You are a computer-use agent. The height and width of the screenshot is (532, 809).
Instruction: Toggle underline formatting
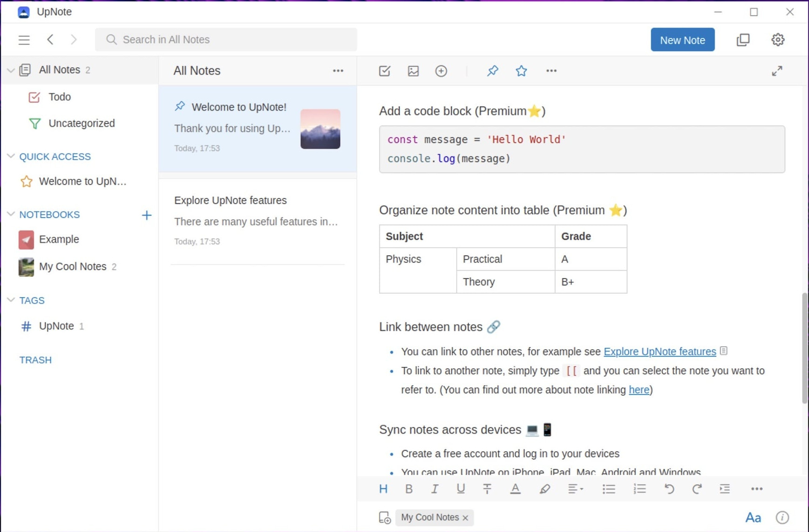(x=461, y=489)
